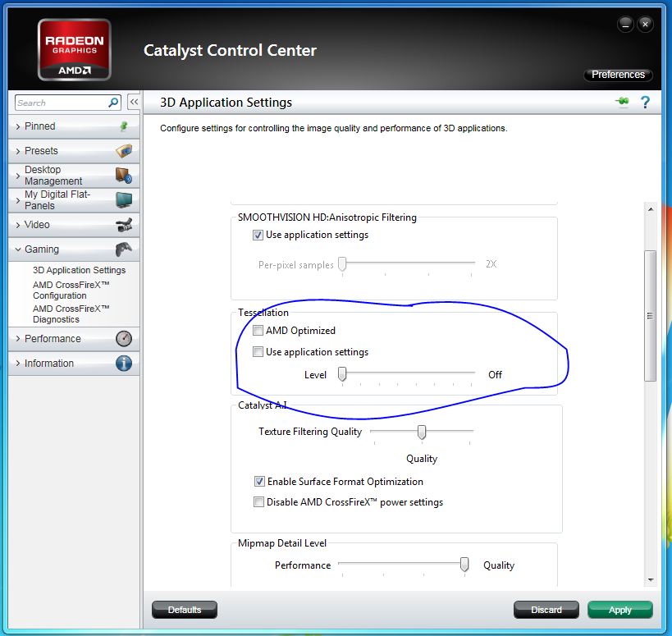The height and width of the screenshot is (636, 672).
Task: Expand My Digital Flat-Panels section
Action: 18,200
